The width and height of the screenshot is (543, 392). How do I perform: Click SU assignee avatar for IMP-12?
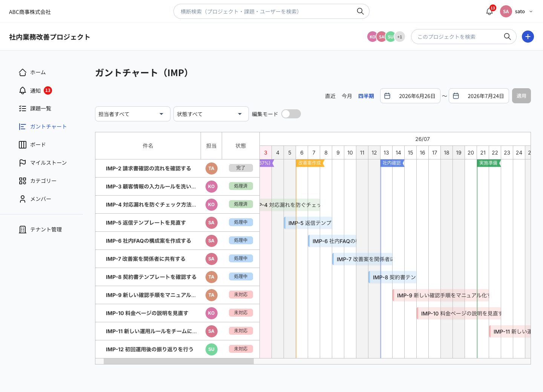(x=212, y=349)
